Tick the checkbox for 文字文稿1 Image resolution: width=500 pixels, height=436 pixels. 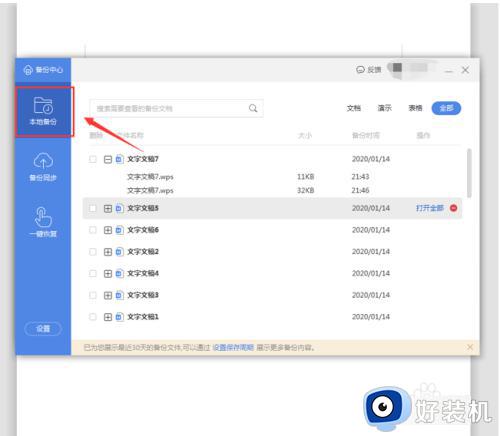[x=93, y=317]
